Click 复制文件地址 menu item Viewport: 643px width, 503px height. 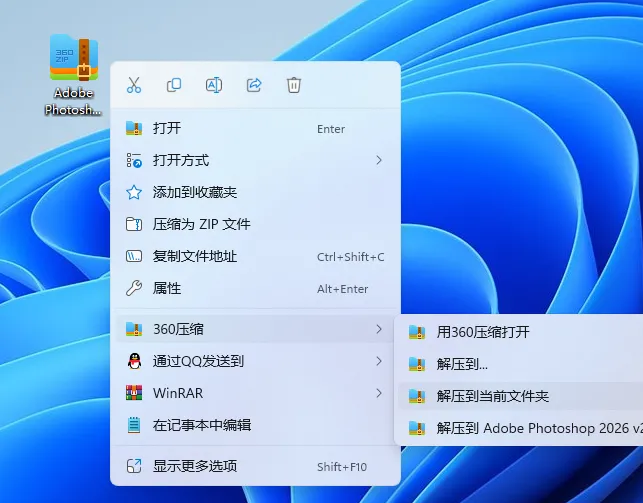click(x=255, y=256)
